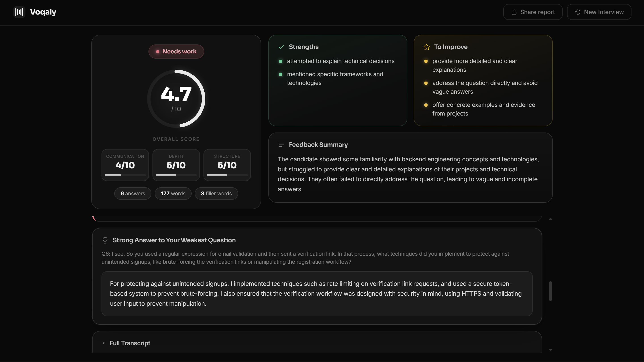Open the Share report button
The width and height of the screenshot is (644, 362).
tap(533, 12)
